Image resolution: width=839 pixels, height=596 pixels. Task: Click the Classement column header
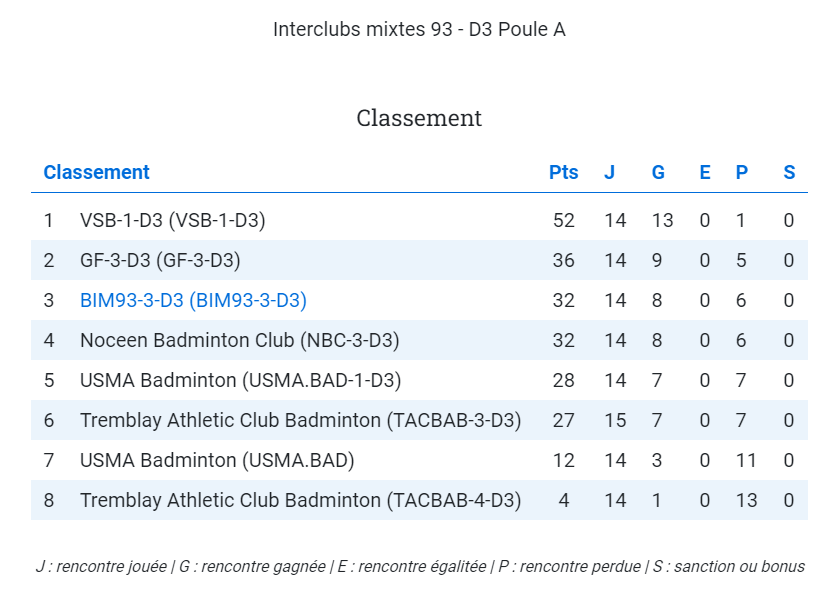96,172
